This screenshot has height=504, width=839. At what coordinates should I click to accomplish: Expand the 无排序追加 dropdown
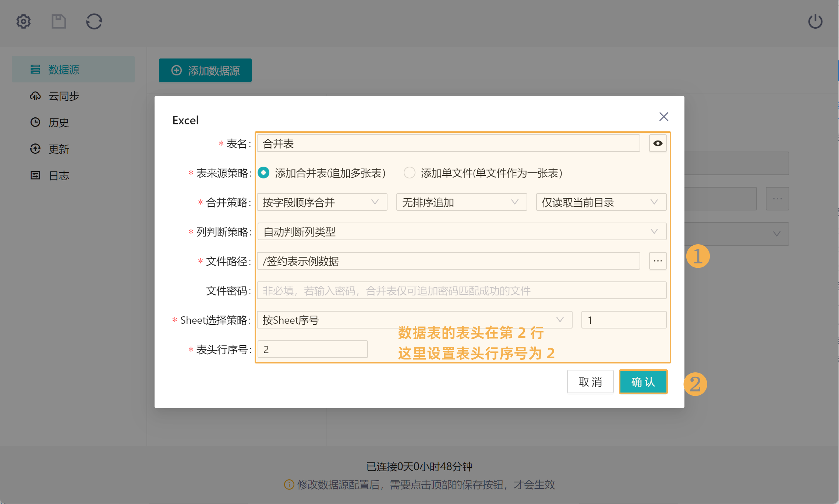pyautogui.click(x=461, y=202)
